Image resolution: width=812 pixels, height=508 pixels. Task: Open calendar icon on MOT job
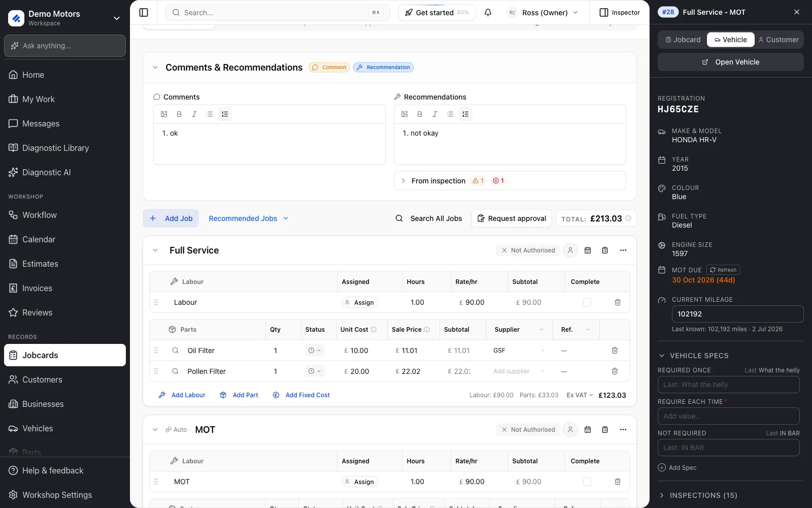[x=588, y=430]
